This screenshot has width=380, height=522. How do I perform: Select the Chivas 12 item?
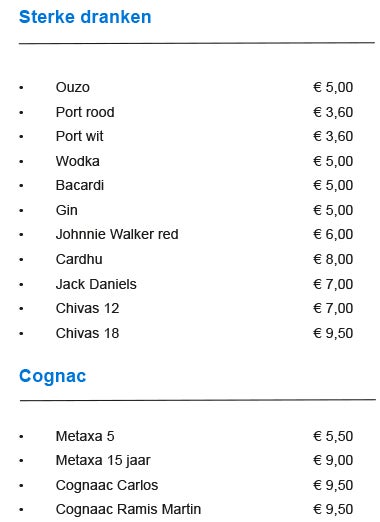point(87,308)
